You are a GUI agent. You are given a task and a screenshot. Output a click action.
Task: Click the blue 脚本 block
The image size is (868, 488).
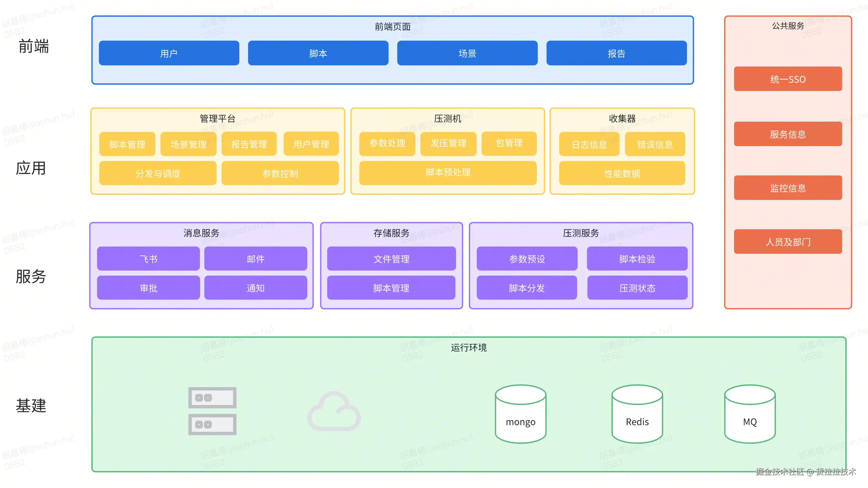(318, 53)
